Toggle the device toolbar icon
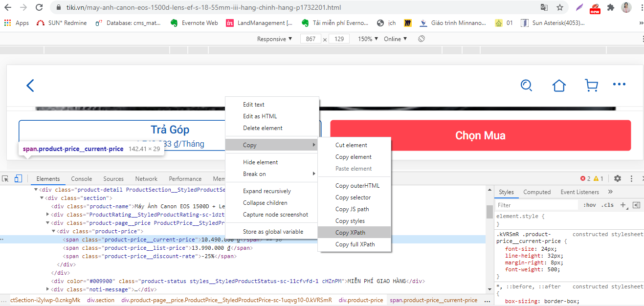644x306 pixels. (x=18, y=178)
